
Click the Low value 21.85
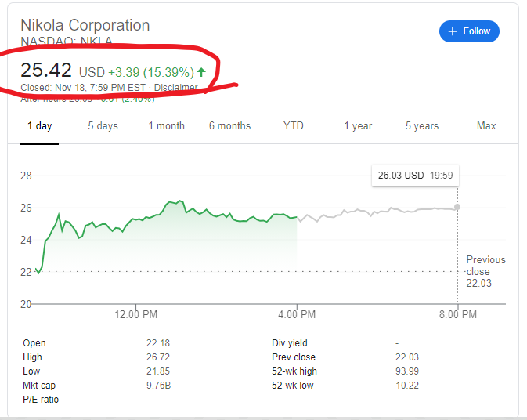(x=158, y=371)
